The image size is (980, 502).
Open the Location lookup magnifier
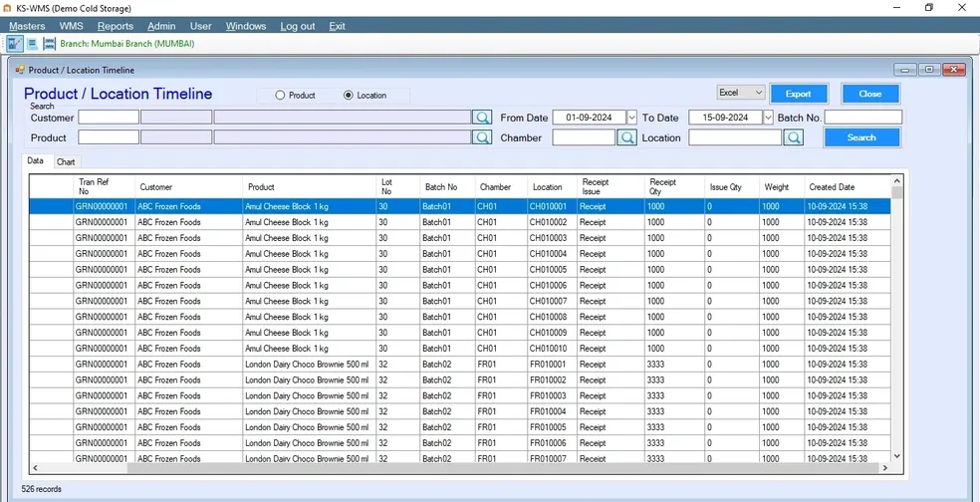(x=793, y=138)
